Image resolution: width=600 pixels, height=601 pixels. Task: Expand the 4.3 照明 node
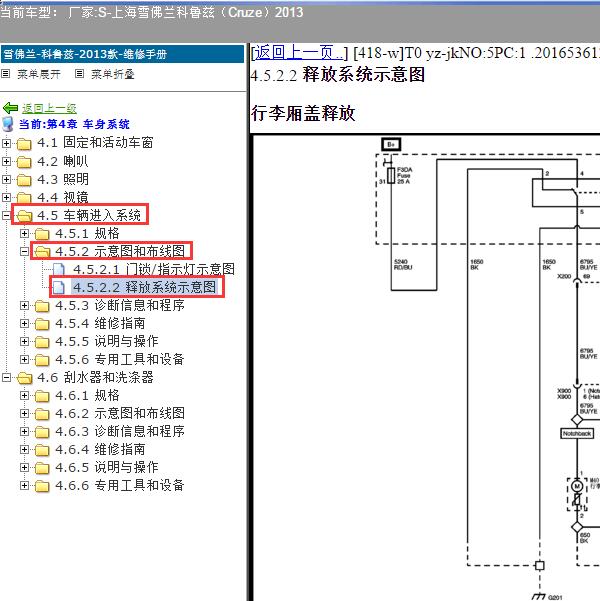[6, 179]
